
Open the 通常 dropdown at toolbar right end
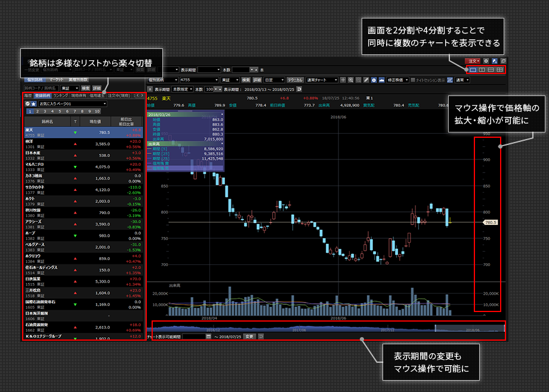tap(462, 80)
